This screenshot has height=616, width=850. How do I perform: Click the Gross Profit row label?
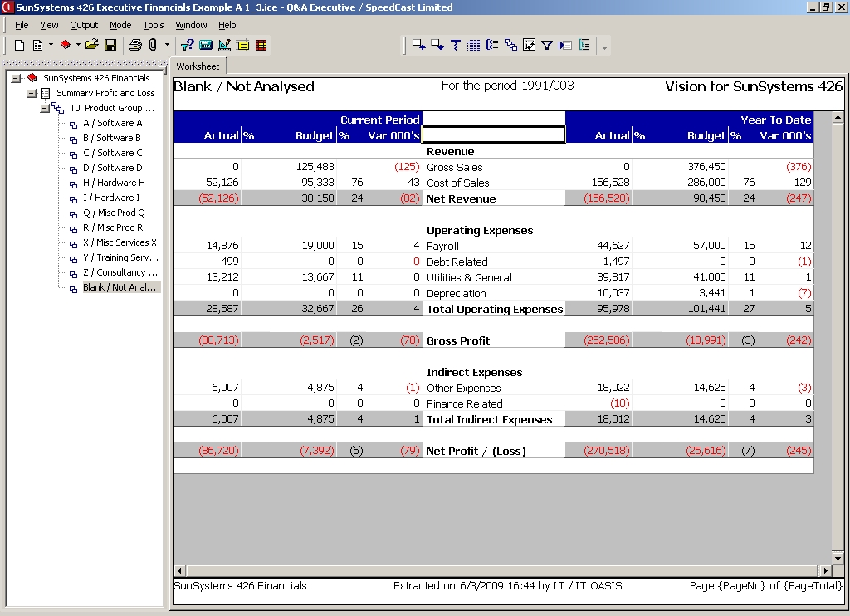pyautogui.click(x=458, y=340)
